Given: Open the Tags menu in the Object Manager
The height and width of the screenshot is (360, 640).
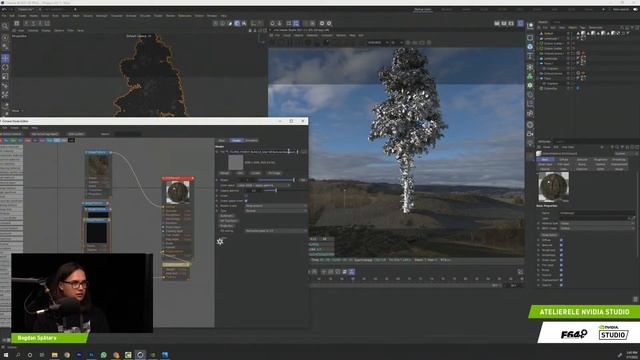Looking at the screenshot, I should (x=582, y=28).
